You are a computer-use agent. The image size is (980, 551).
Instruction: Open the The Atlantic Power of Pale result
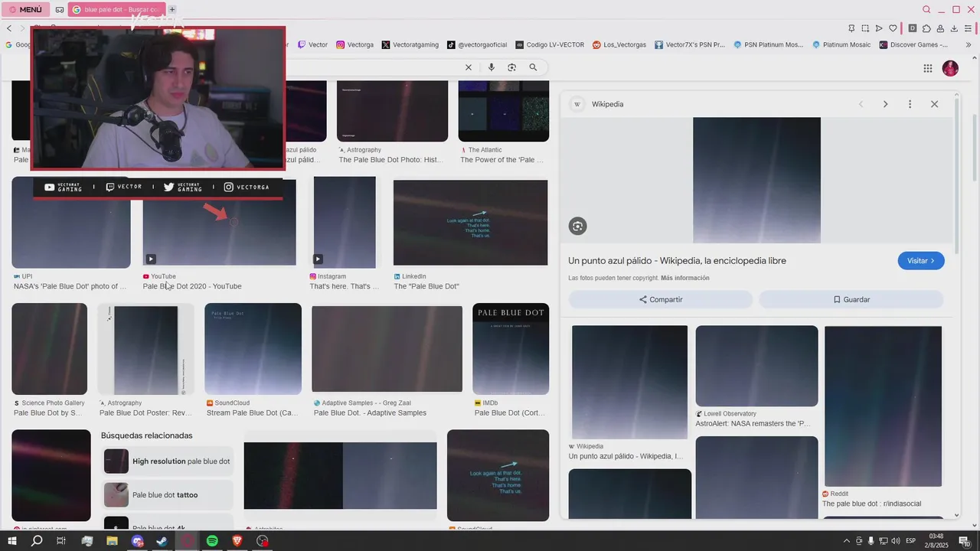504,111
